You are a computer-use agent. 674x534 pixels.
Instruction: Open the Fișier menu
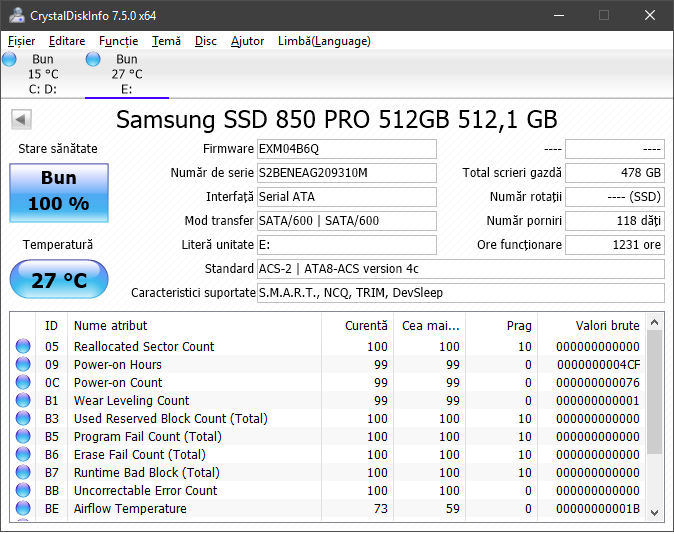[x=21, y=41]
